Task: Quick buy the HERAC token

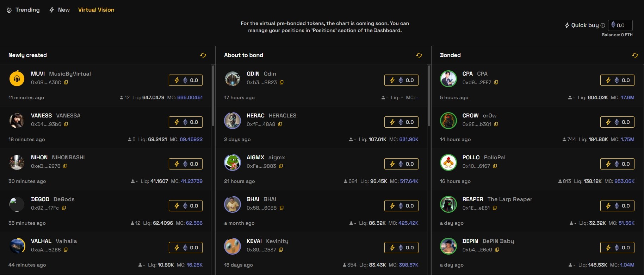Action: [x=401, y=122]
